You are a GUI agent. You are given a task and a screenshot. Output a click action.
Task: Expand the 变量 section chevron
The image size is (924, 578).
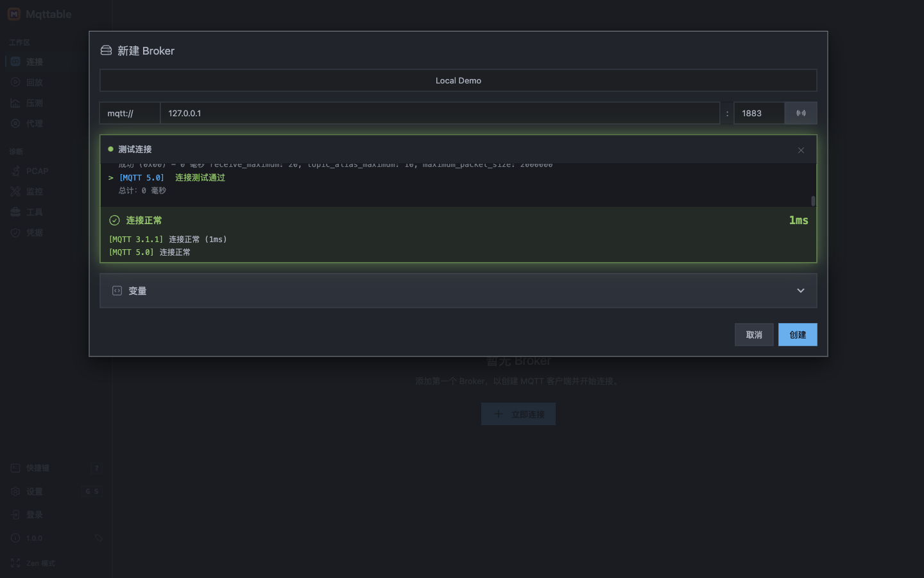click(801, 291)
